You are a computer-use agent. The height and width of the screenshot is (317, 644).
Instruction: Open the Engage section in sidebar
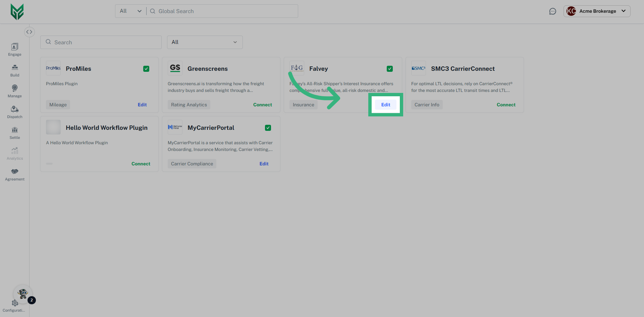click(x=14, y=49)
